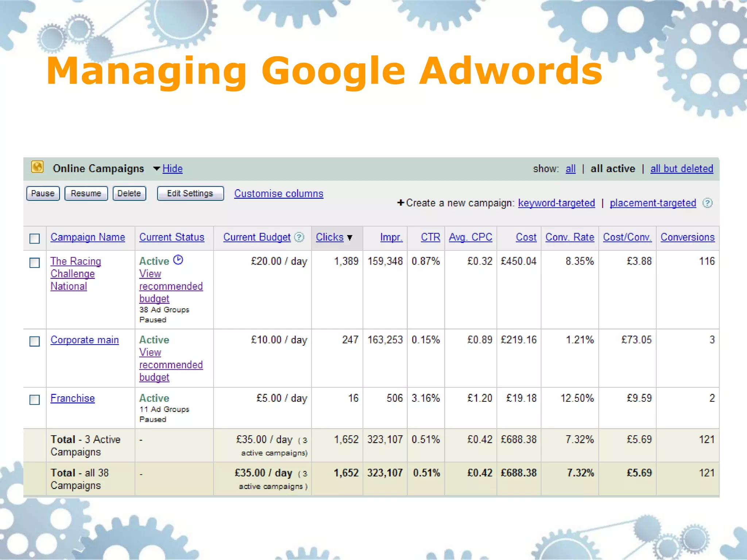Open the Corporate main campaign
The width and height of the screenshot is (747, 560).
85,340
